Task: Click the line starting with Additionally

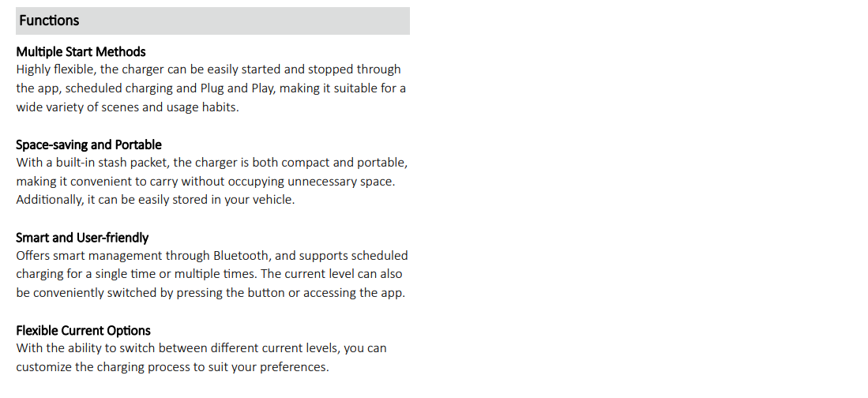Action: click(x=156, y=200)
